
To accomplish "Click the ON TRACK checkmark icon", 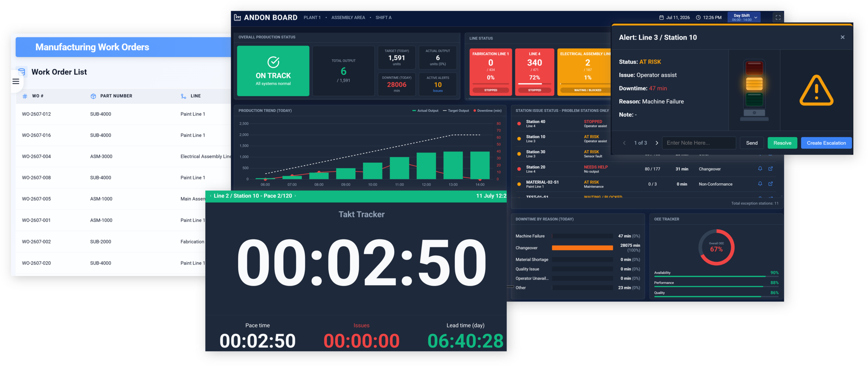I will coord(273,62).
